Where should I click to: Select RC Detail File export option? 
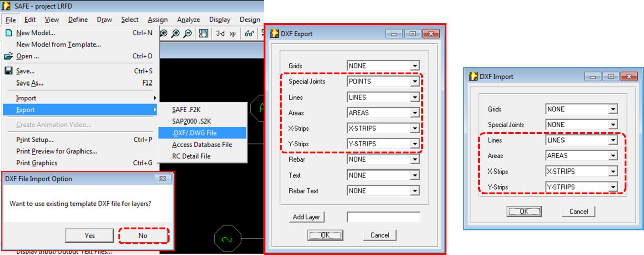[203, 156]
